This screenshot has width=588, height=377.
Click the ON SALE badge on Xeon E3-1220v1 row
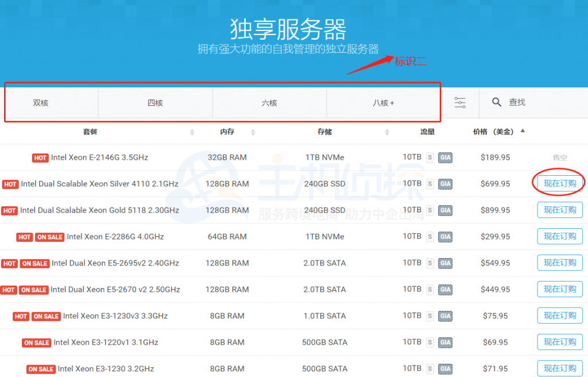pyautogui.click(x=37, y=342)
